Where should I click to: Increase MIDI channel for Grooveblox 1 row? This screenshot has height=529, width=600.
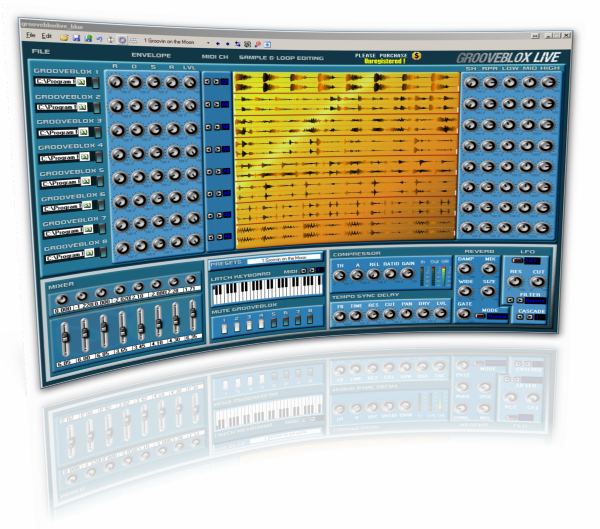216,82
